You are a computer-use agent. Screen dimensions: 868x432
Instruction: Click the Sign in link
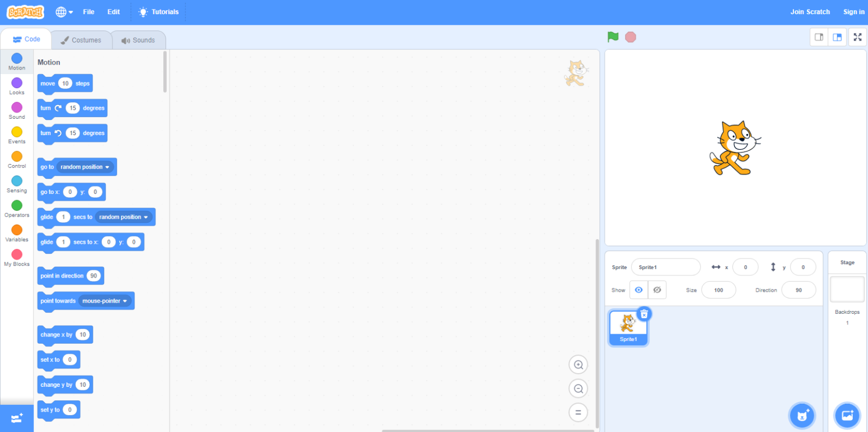point(853,11)
